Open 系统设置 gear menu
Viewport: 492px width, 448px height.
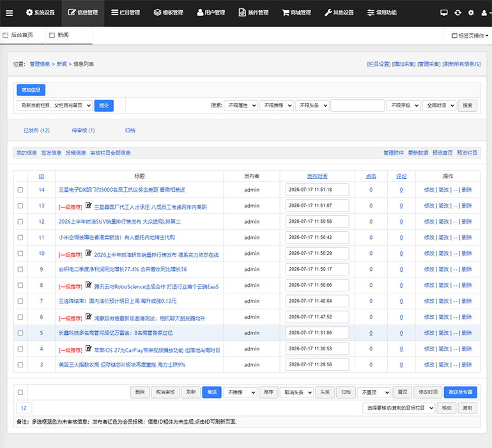tap(40, 13)
